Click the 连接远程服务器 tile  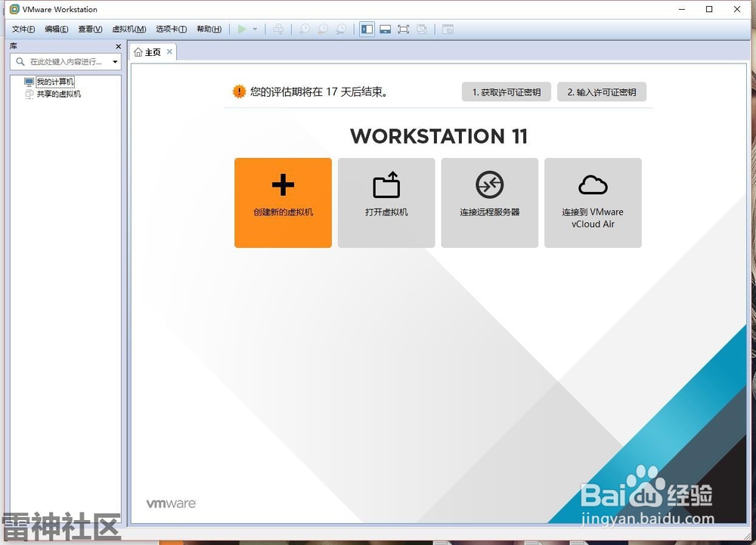tap(489, 203)
